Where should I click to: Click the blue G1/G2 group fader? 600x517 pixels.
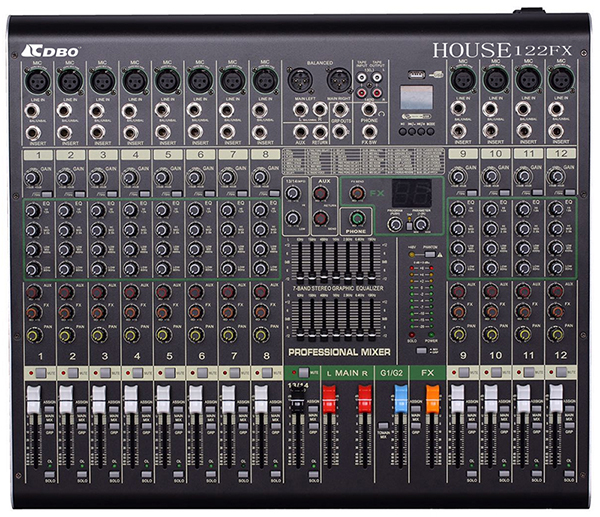tap(401, 398)
